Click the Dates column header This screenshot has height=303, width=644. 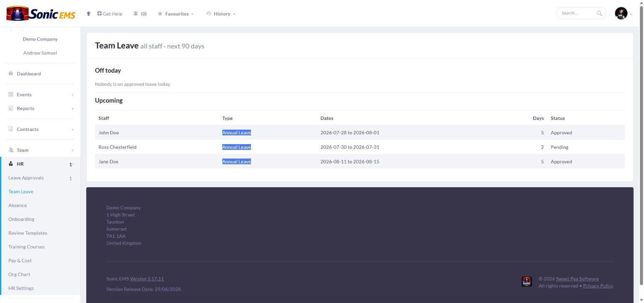click(327, 118)
